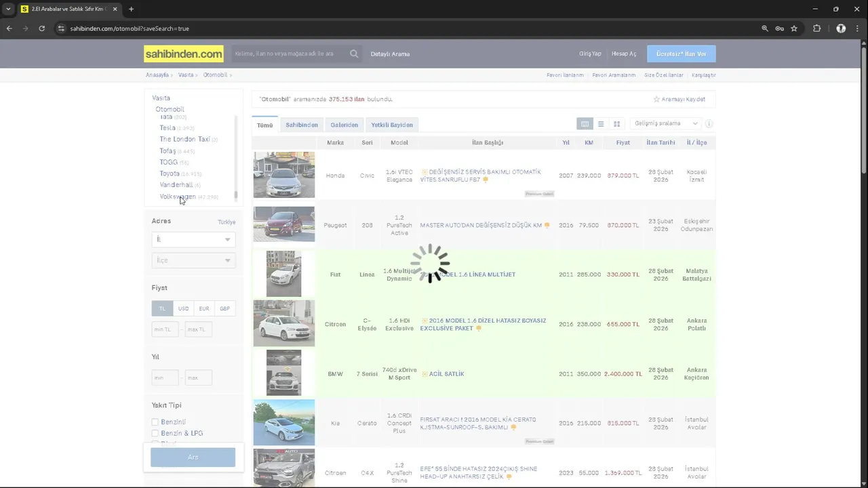Click the max TL price field
This screenshot has height=488, width=868.
pyautogui.click(x=199, y=329)
